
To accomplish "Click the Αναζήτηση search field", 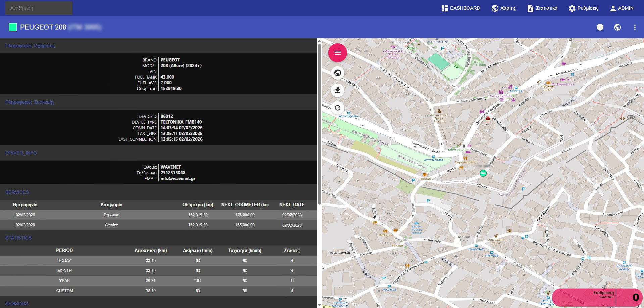I will (39, 8).
